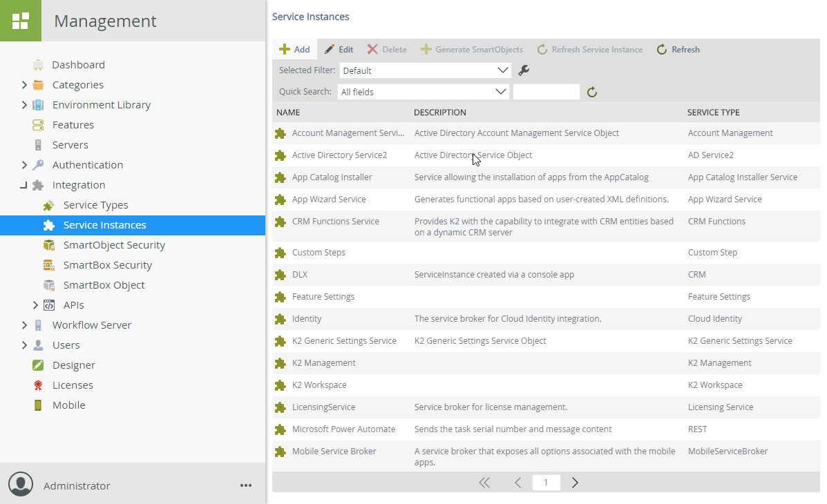Select the K2 Management row

(x=546, y=362)
